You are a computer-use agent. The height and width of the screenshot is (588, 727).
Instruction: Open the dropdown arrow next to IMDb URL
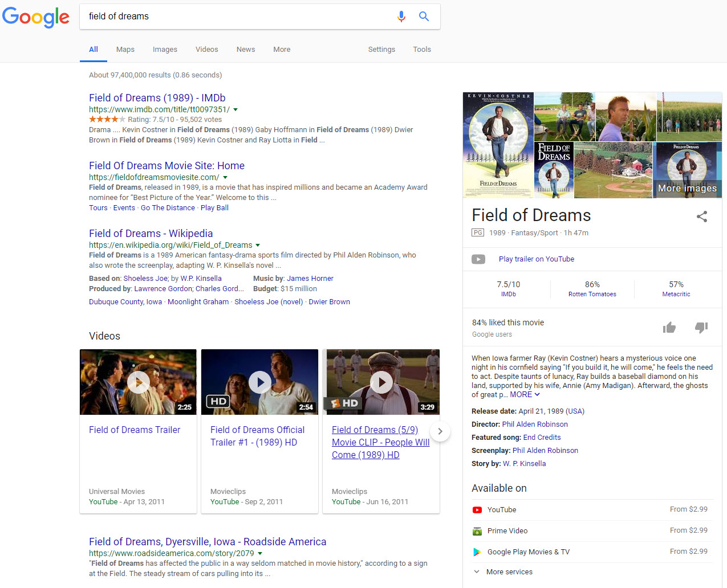[x=235, y=109]
